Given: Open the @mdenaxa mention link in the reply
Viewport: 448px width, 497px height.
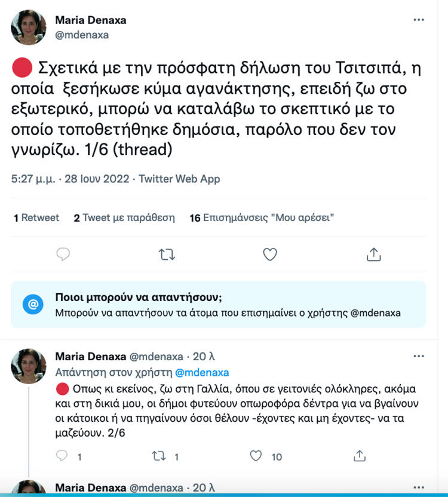Looking at the screenshot, I should point(202,372).
